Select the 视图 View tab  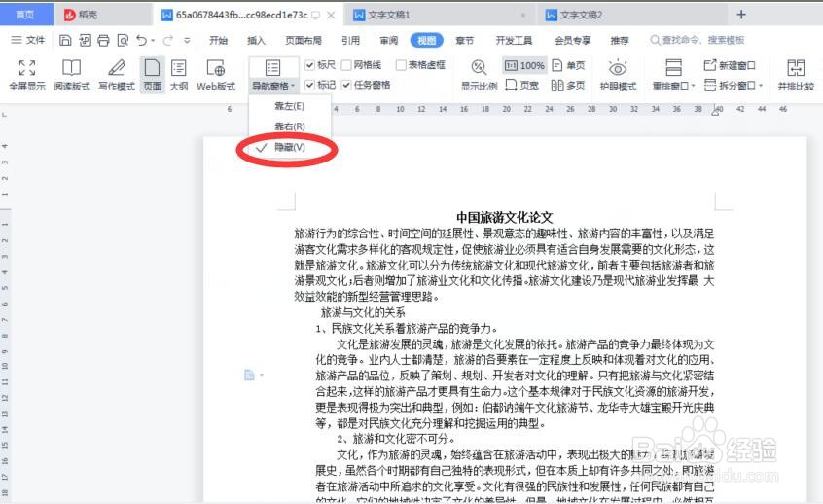(427, 41)
